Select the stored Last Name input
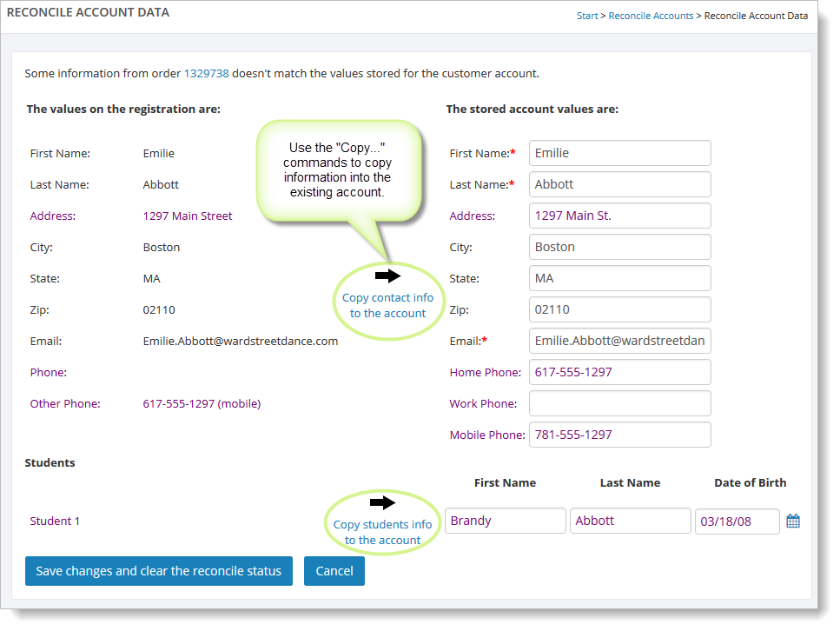This screenshot has width=840, height=631. point(619,184)
